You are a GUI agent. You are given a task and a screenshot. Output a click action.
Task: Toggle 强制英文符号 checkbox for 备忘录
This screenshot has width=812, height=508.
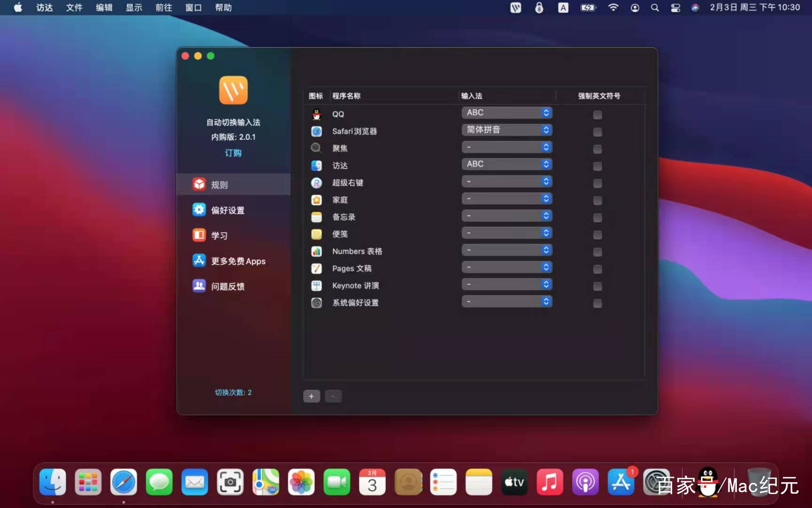tap(597, 218)
